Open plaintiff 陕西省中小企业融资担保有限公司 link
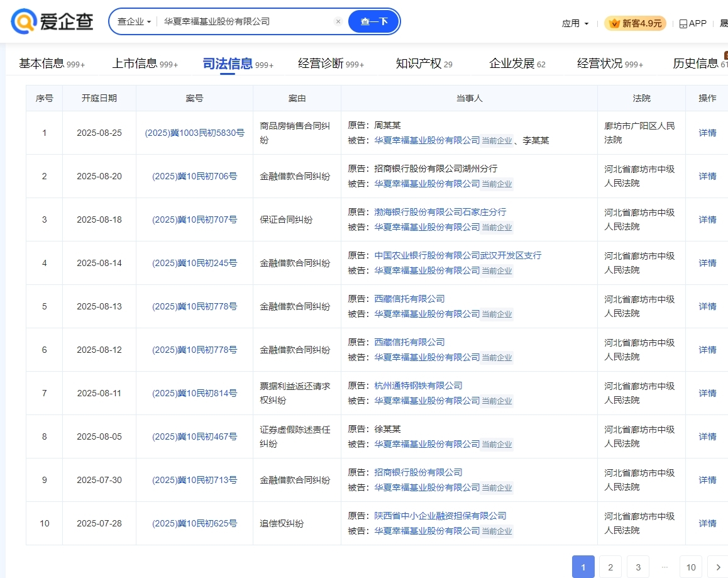 click(440, 516)
